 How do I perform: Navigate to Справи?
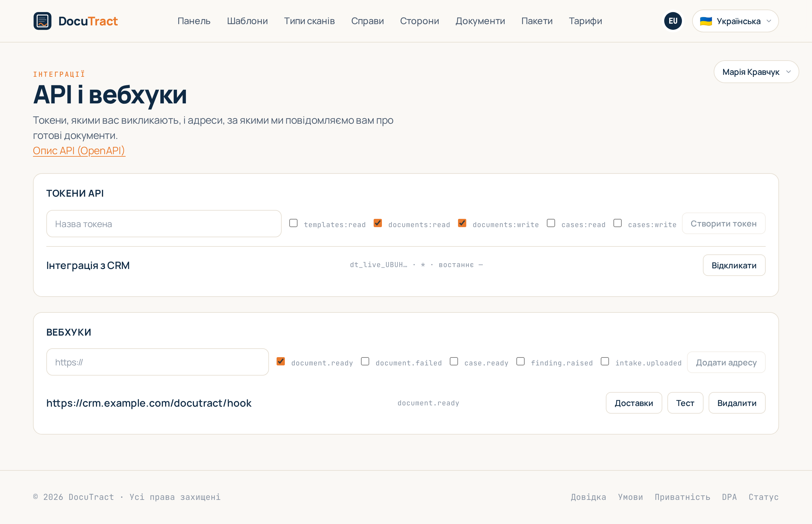tap(367, 21)
